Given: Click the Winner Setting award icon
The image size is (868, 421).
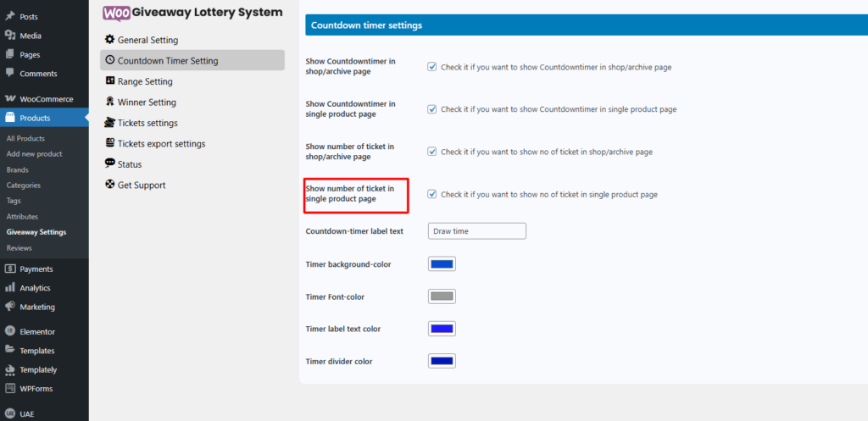Looking at the screenshot, I should point(109,102).
